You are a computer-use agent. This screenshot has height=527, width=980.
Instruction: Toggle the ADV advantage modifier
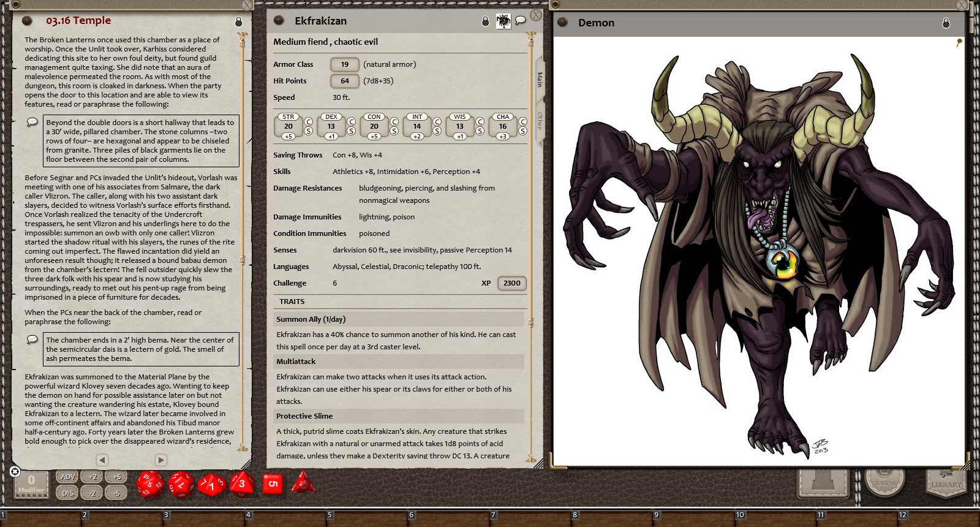[67, 477]
